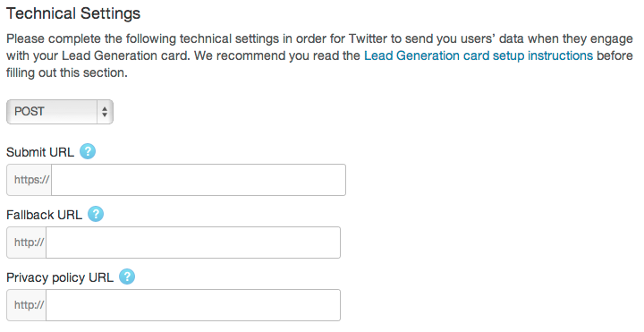Image resolution: width=644 pixels, height=332 pixels.
Task: Click the Privacy policy URL label
Action: tap(60, 277)
